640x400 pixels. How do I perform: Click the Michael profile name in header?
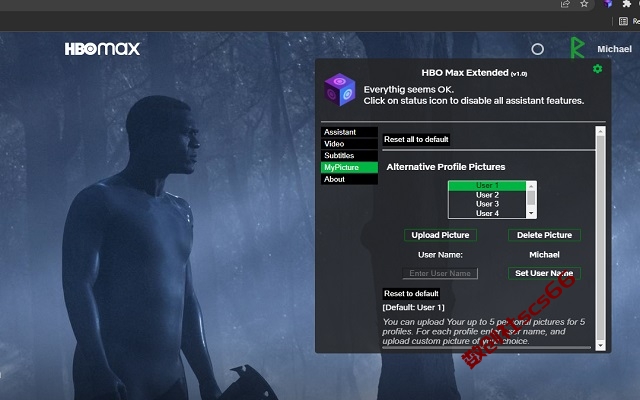(614, 49)
